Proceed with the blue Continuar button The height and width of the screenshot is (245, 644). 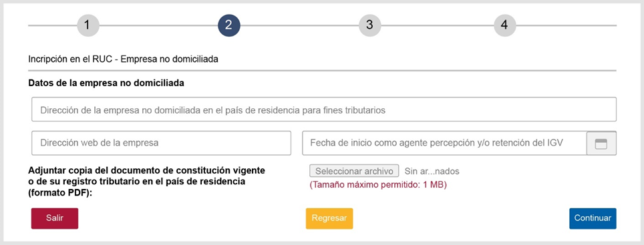click(x=593, y=218)
